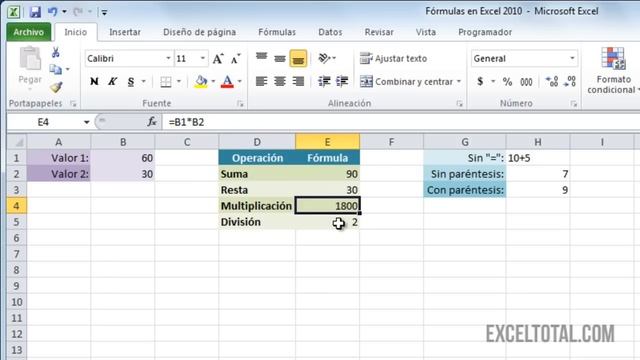Apply red font color
This screenshot has height=360, width=640.
tap(227, 82)
